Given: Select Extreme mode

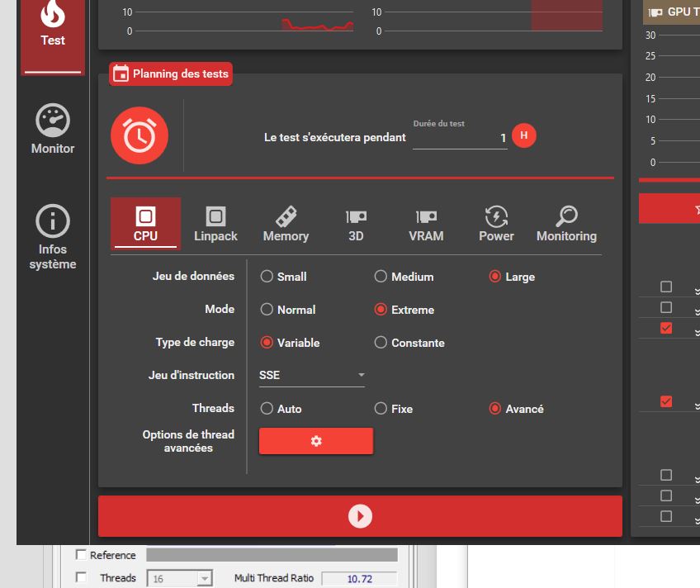Looking at the screenshot, I should pos(404,310).
